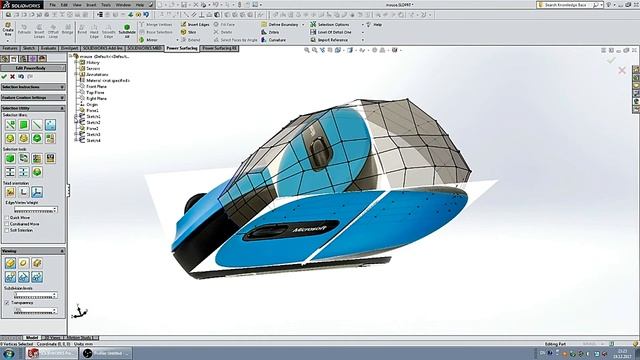The width and height of the screenshot is (640, 360).
Task: Select History in the feature tree
Action: [93, 63]
